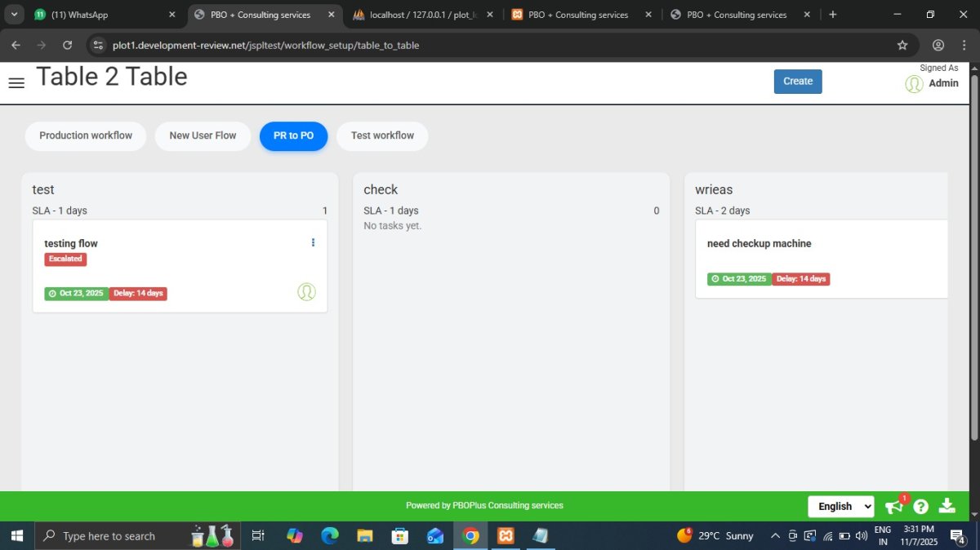Show hidden system tray icons
The image size is (980, 550).
pyautogui.click(x=775, y=536)
